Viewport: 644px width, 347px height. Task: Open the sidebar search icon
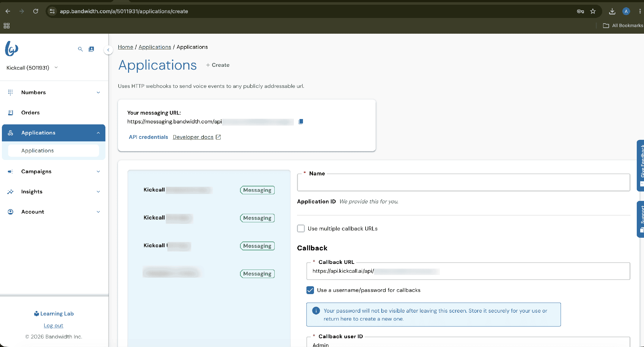click(x=81, y=49)
